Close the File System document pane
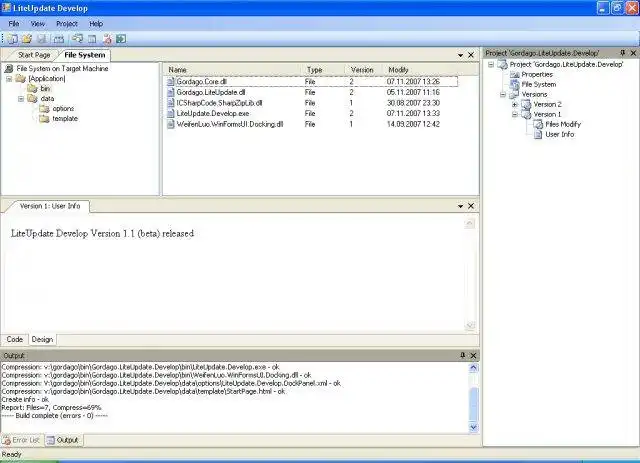The image size is (640, 463). [x=471, y=55]
